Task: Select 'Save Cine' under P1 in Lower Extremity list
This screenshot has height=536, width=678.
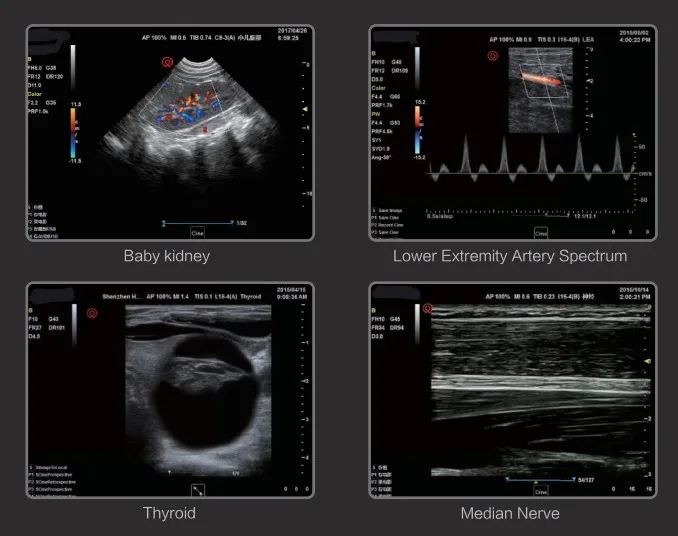Action: tap(388, 218)
